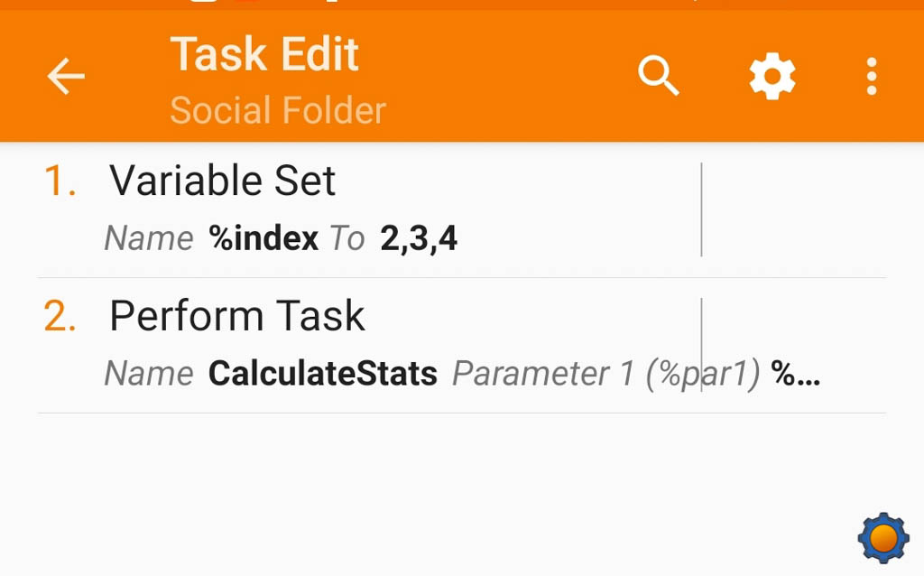924x576 pixels.
Task: Open the three-dot overflow menu
Action: coord(872,76)
